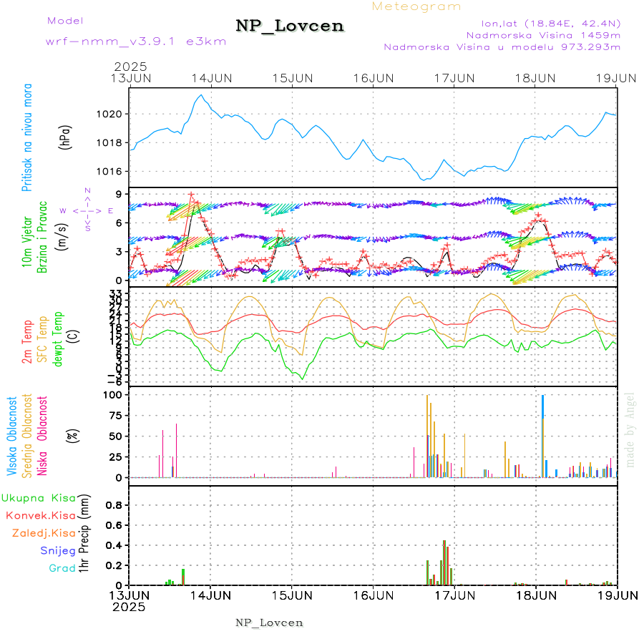This screenshot has height=644, width=644.
Task: Click the made by Angel watermark
Action: tap(630, 429)
